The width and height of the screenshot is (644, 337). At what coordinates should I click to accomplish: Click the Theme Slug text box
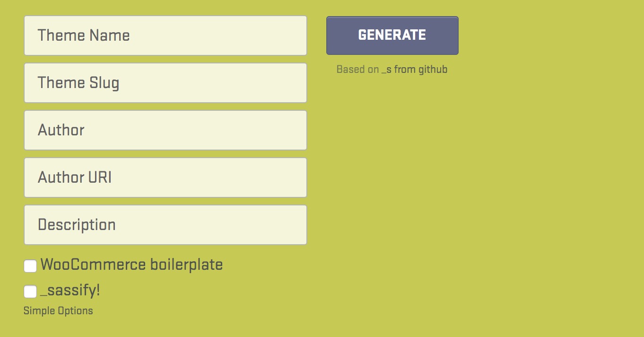(165, 82)
